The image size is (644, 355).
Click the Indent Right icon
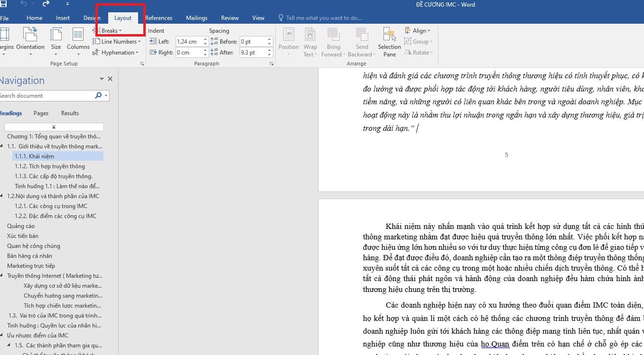click(x=153, y=53)
